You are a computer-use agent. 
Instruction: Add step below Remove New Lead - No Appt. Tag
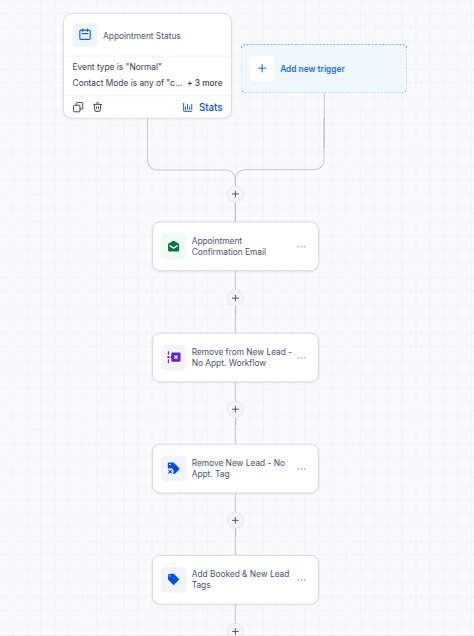pyautogui.click(x=235, y=520)
